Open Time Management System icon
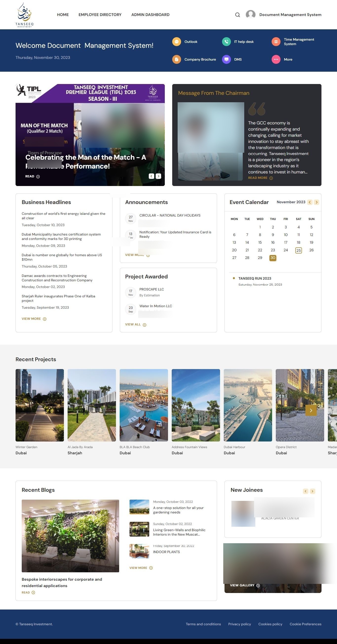This screenshot has height=644, width=337. tap(276, 41)
